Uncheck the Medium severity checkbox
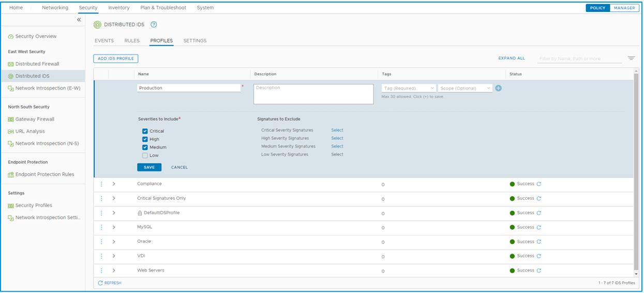This screenshot has height=293, width=644. 145,148
